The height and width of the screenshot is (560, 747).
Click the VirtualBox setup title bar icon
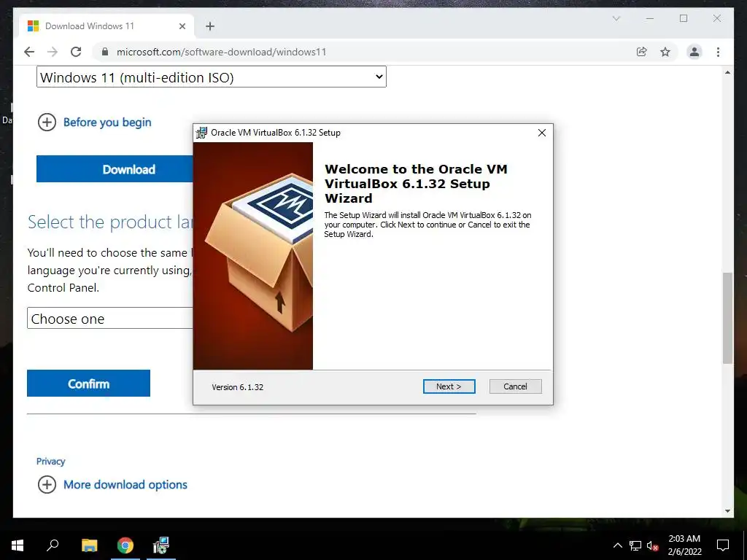pos(202,133)
